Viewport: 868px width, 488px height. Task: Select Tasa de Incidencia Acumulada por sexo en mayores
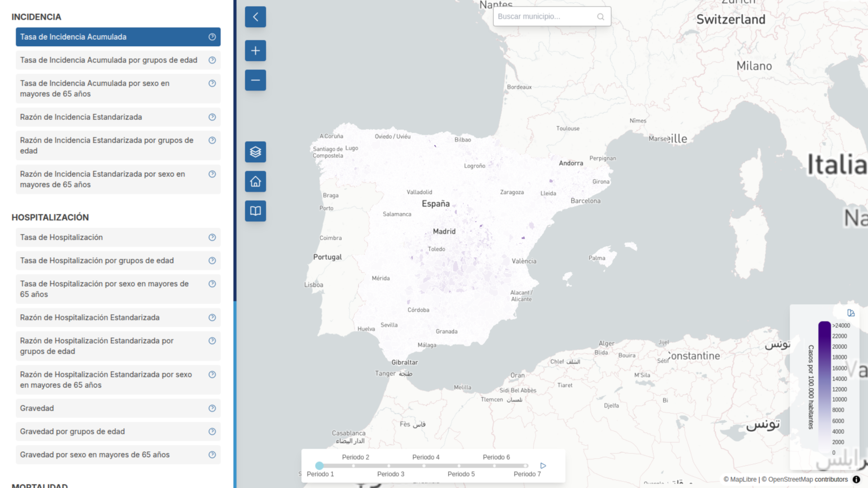coord(118,89)
